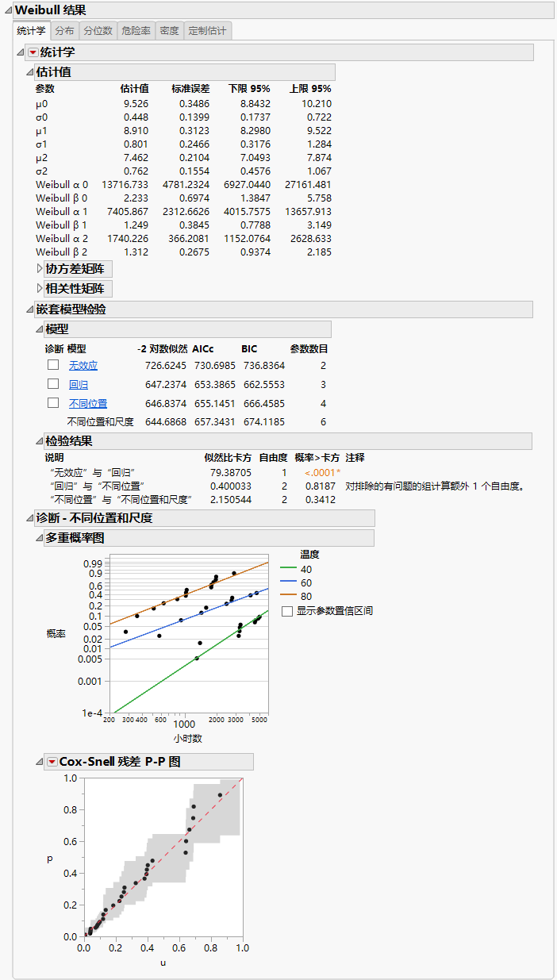Select Weibull α 0 estimate 13716.733
Screen dimensions: 557x980
click(x=126, y=184)
